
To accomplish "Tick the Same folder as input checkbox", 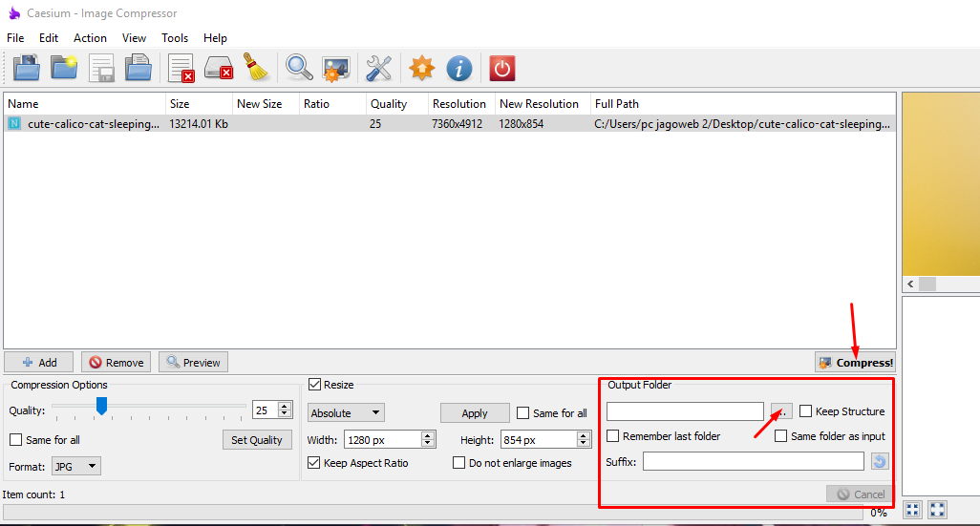I will tap(781, 436).
